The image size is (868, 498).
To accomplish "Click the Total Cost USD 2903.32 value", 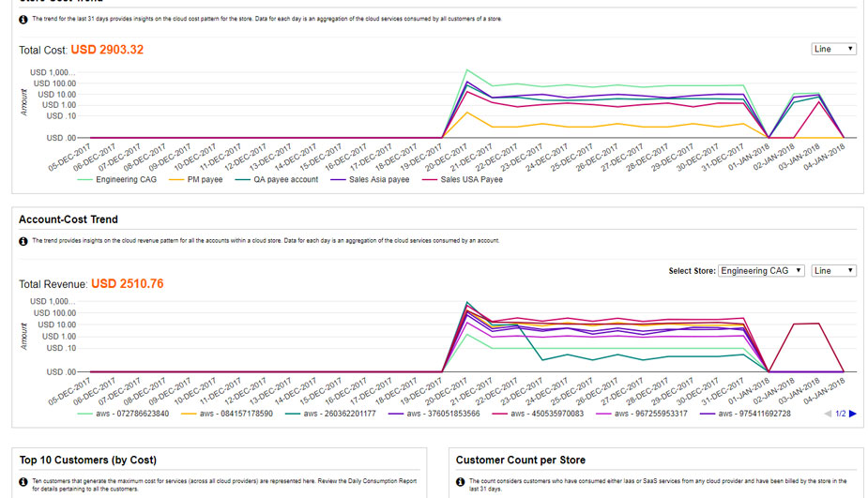I will click(x=107, y=50).
